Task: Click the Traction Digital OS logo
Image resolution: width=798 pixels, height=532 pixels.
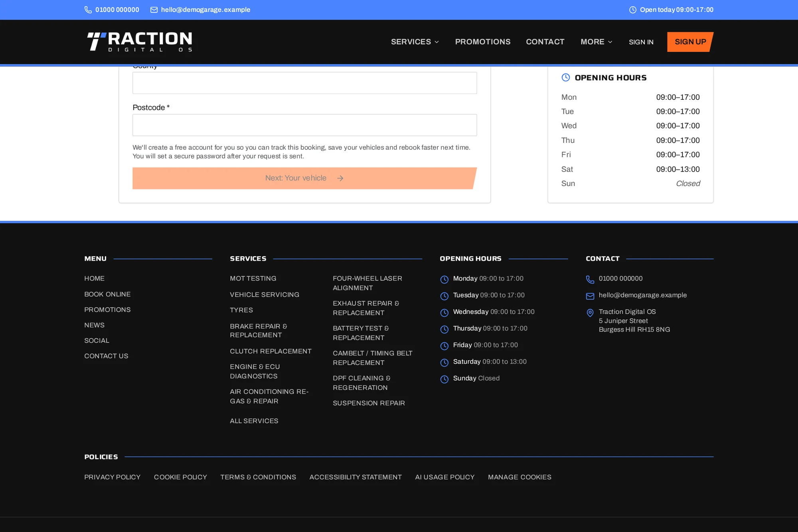Action: [140, 42]
